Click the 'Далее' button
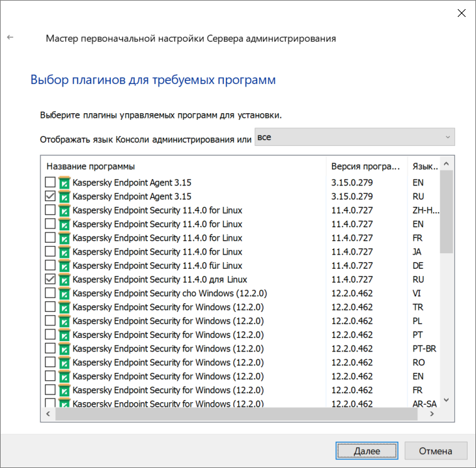The image size is (476, 468). click(x=367, y=450)
